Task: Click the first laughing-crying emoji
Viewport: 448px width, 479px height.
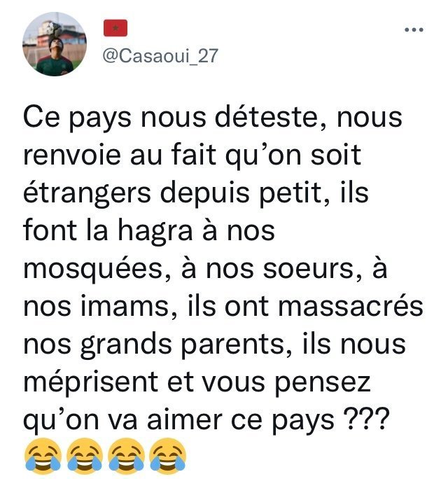Action: click(43, 456)
